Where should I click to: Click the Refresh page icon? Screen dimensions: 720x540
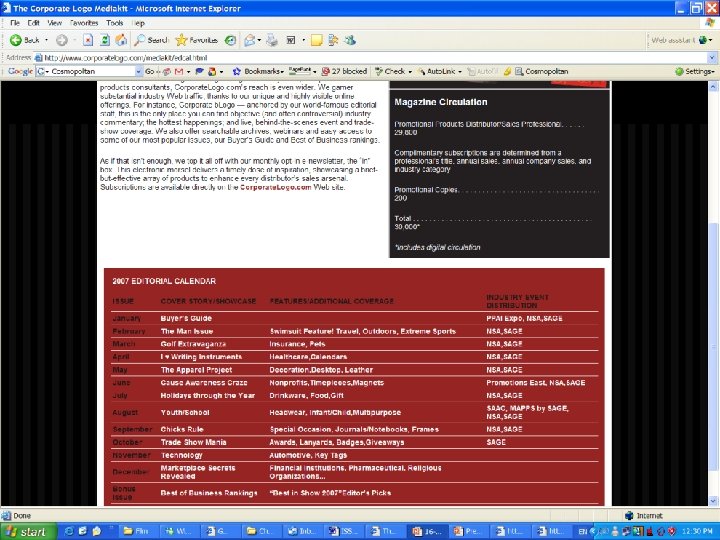[x=105, y=40]
